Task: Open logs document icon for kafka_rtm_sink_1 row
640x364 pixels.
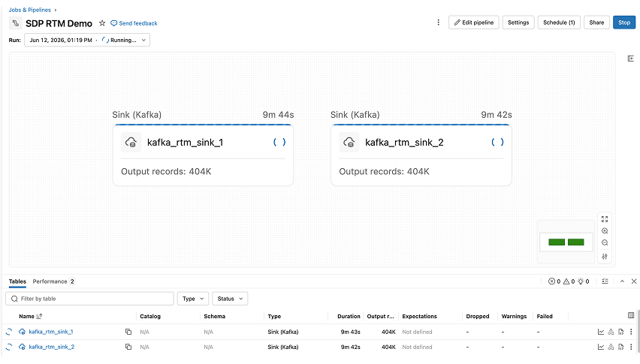Action: pyautogui.click(x=620, y=332)
